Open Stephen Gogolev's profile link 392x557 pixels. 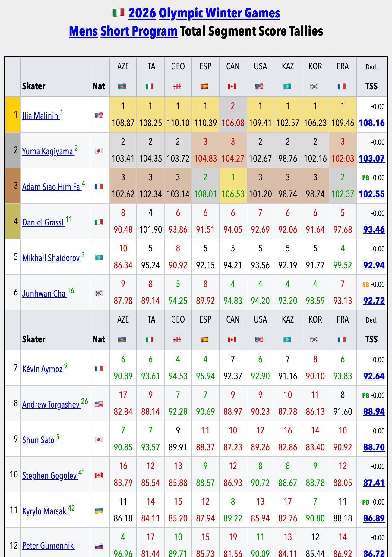(x=50, y=476)
